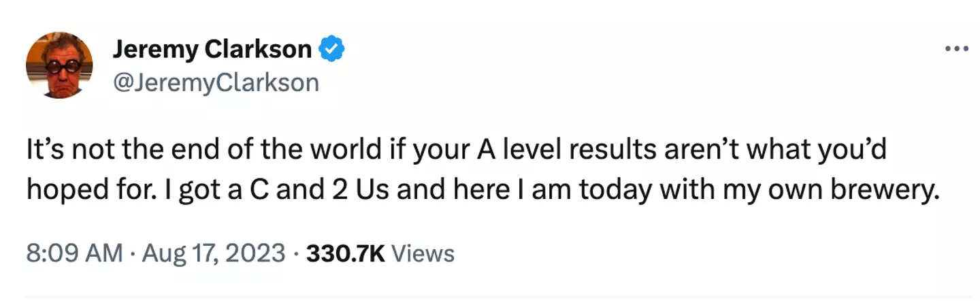Click the tweet's first line of text
The height and width of the screenshot is (301, 980).
(456, 149)
